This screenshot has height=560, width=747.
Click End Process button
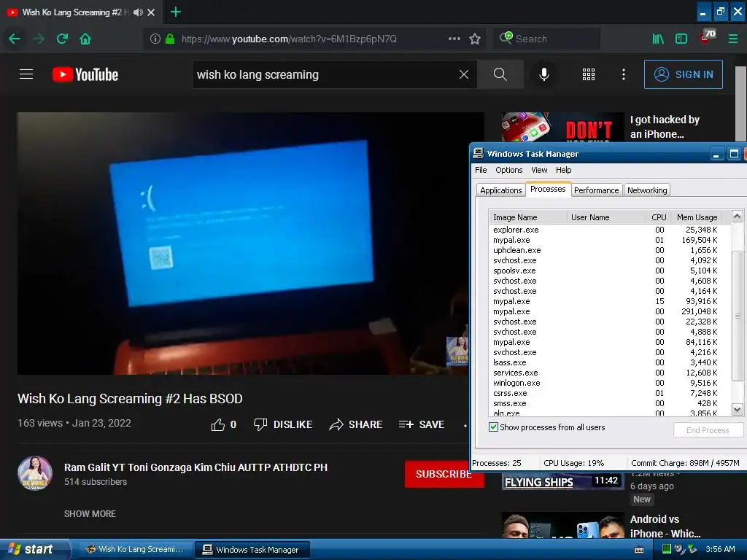coord(708,430)
